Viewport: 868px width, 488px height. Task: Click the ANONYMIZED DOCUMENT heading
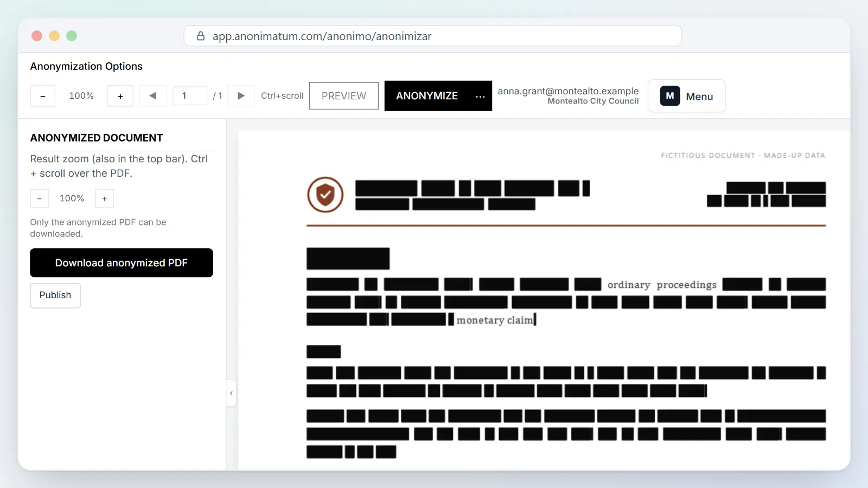tap(97, 138)
